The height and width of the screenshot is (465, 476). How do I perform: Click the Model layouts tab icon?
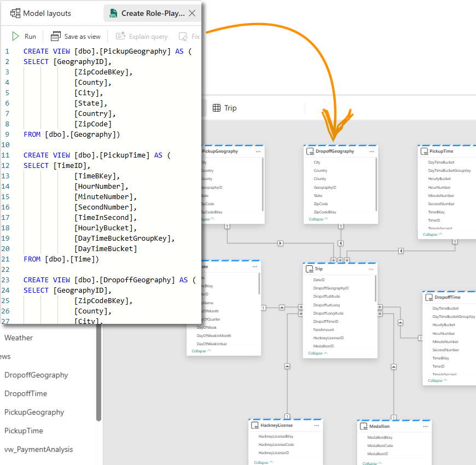tap(15, 13)
